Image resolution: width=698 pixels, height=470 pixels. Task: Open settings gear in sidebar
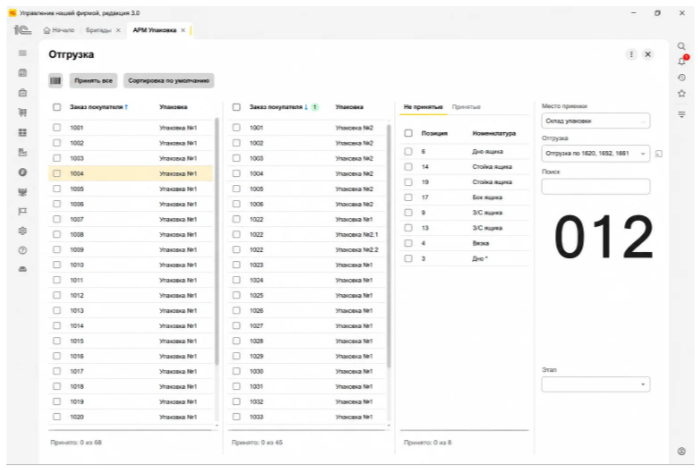[x=23, y=231]
